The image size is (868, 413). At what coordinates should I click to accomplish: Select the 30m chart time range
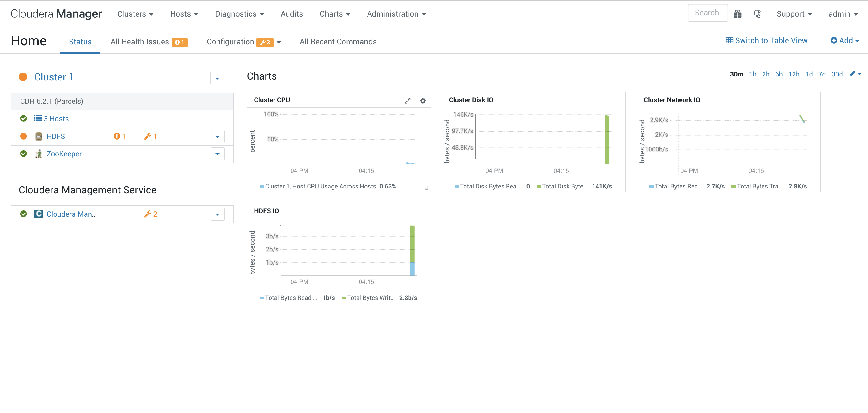pos(736,74)
